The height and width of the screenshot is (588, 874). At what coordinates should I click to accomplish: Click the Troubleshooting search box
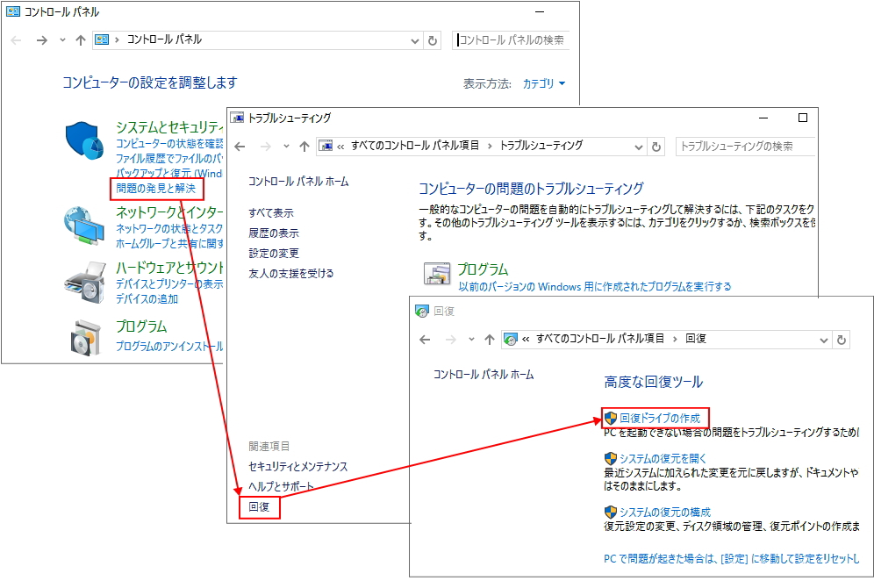(x=746, y=147)
